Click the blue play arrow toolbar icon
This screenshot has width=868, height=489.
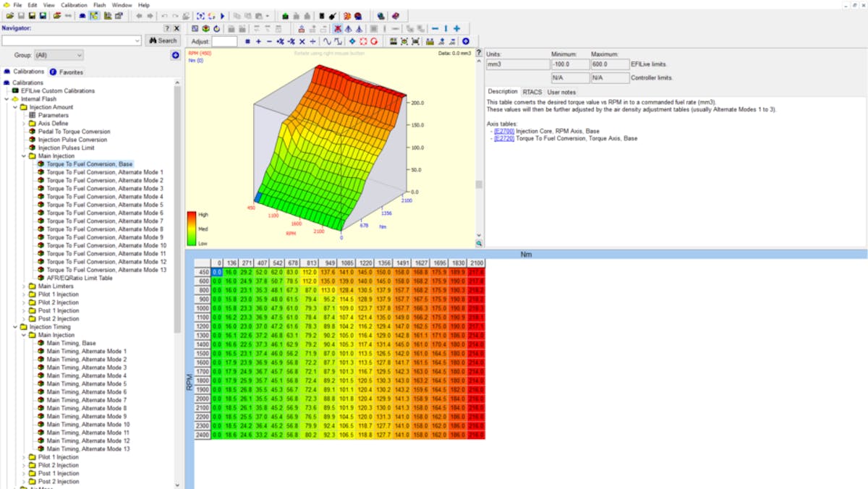pos(223,16)
